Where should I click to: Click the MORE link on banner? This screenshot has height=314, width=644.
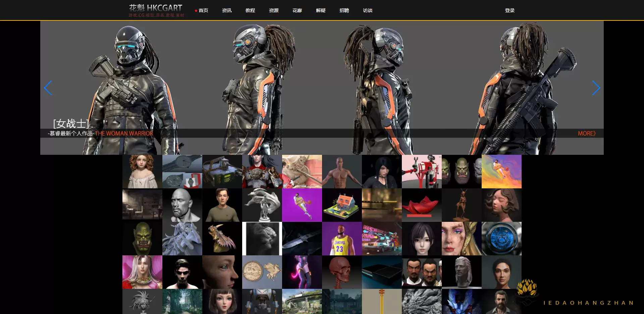click(586, 133)
